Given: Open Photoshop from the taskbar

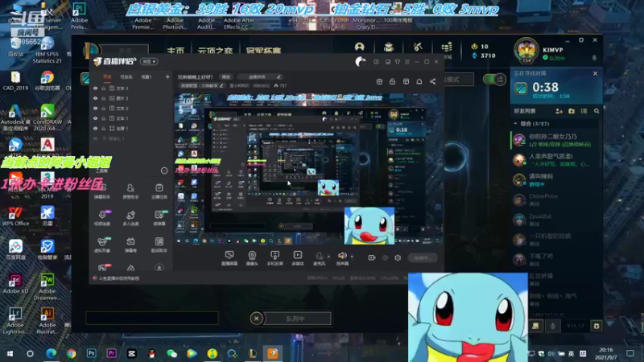Looking at the screenshot, I should click(x=91, y=353).
